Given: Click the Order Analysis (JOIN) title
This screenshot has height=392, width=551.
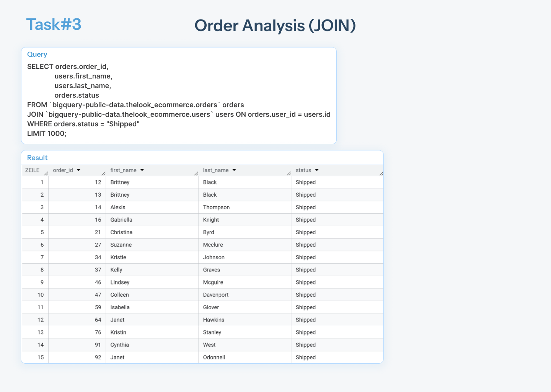Looking at the screenshot, I should (x=275, y=26).
